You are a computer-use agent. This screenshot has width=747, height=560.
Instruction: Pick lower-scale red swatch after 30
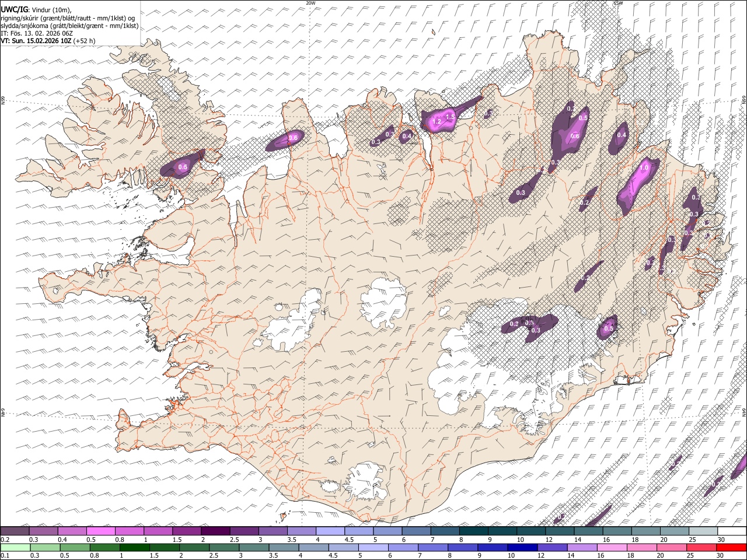coord(732,547)
